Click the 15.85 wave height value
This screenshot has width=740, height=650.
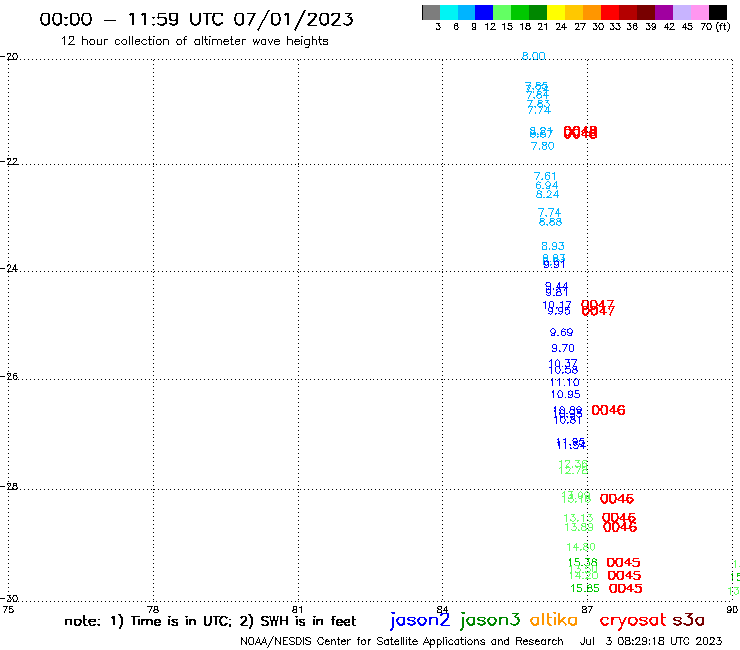(x=585, y=588)
